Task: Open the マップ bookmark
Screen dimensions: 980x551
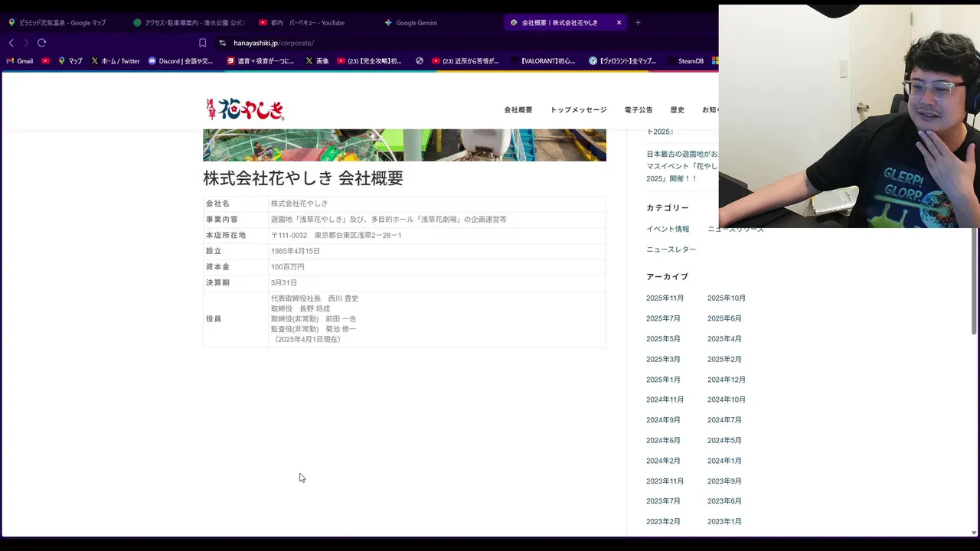Action: coord(70,60)
